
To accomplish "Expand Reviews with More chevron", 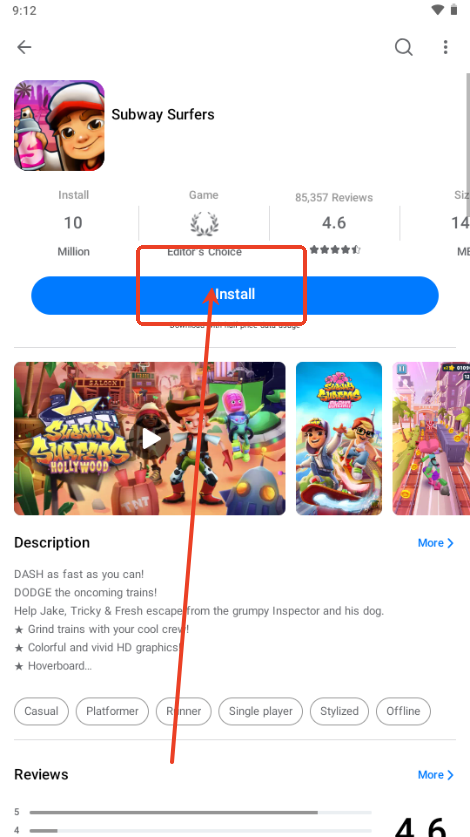I will coord(436,775).
